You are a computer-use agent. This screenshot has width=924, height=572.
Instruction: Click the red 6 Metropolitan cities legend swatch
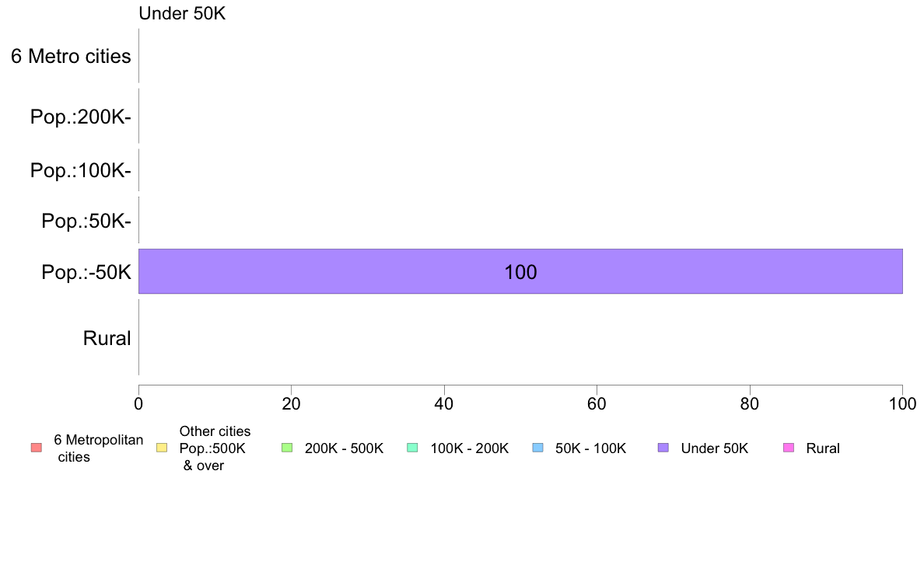[x=36, y=448]
